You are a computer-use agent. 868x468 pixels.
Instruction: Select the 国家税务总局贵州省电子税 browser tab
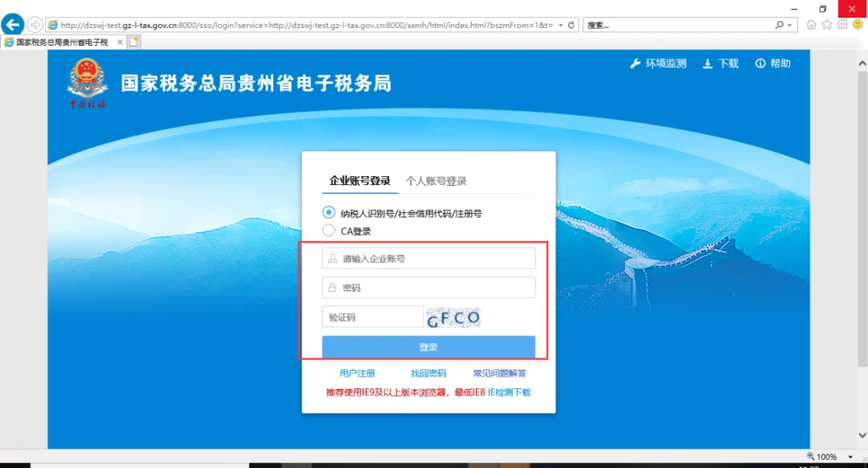point(62,42)
